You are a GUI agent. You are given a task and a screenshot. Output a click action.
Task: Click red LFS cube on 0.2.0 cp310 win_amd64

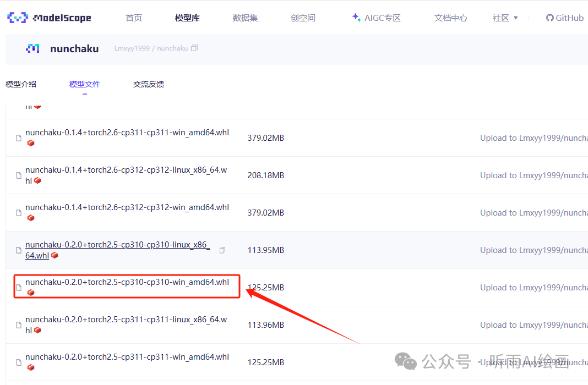pyautogui.click(x=31, y=293)
